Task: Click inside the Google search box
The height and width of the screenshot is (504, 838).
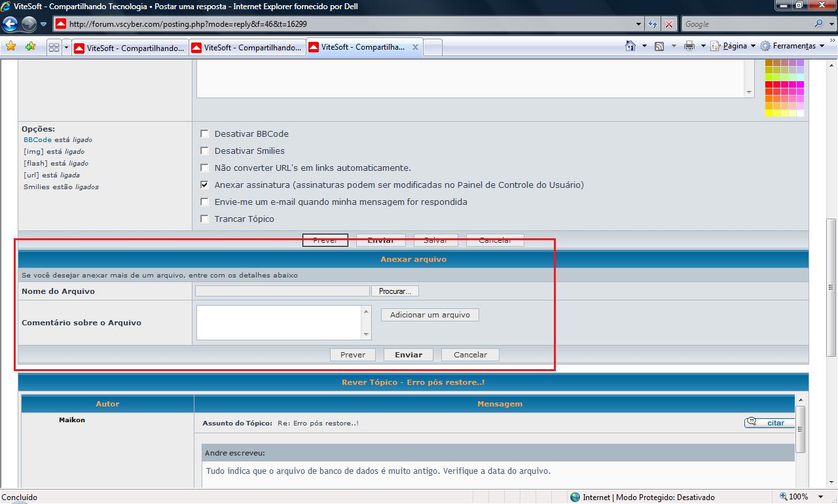Action: [746, 24]
